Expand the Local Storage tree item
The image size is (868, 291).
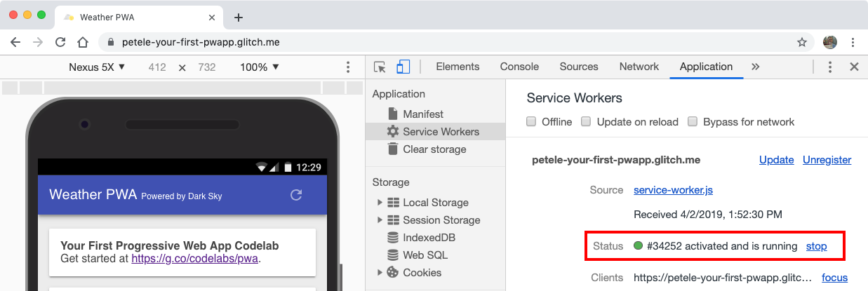(380, 203)
